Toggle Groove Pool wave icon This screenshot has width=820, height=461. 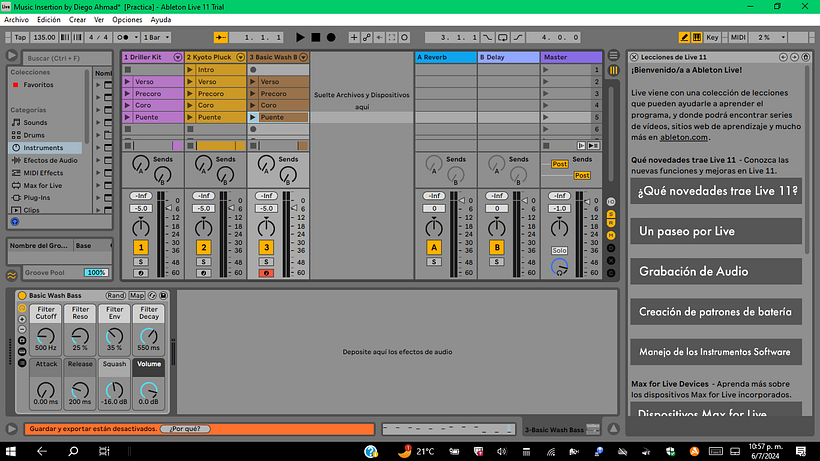click(x=12, y=275)
